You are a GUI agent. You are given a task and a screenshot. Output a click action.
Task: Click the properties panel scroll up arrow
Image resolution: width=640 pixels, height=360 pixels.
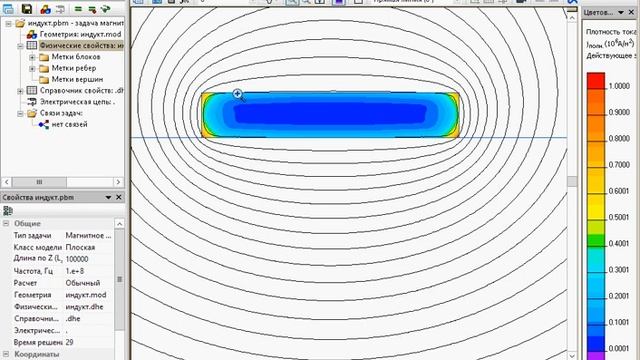tap(119, 224)
